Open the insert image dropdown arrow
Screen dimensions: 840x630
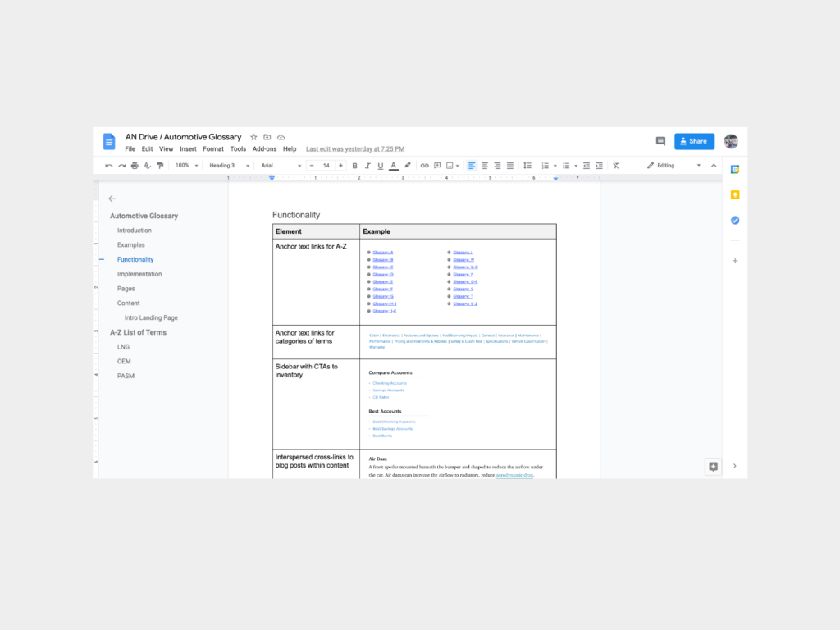point(458,166)
